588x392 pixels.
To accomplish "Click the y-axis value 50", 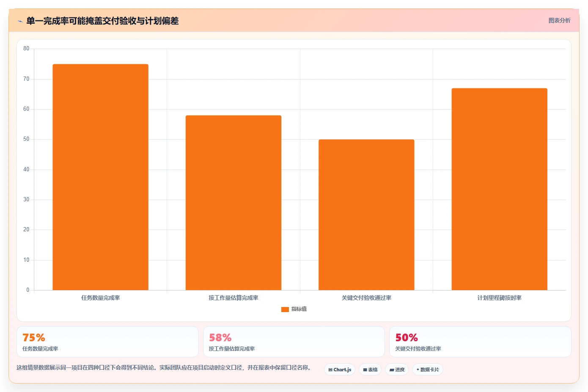I will point(26,139).
